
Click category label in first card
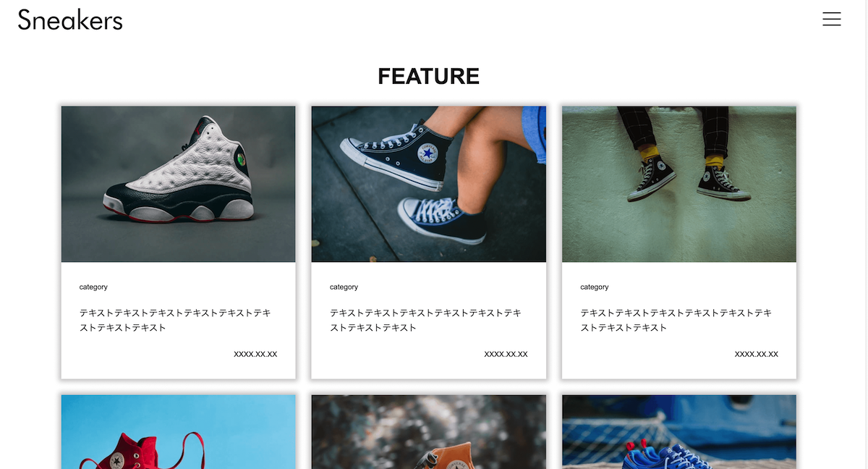point(93,287)
